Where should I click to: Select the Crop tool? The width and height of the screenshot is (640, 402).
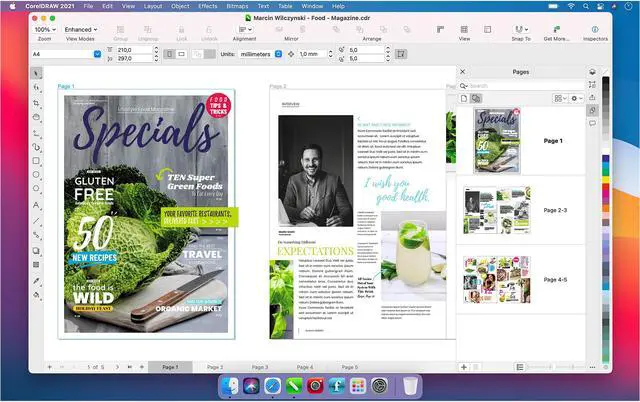point(36,103)
